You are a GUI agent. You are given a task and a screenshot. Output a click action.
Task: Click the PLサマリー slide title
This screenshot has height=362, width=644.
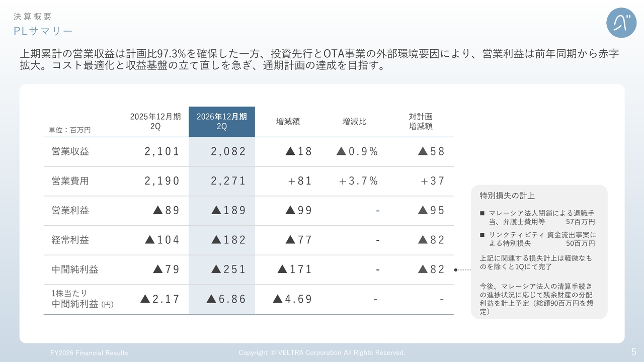coord(43,31)
